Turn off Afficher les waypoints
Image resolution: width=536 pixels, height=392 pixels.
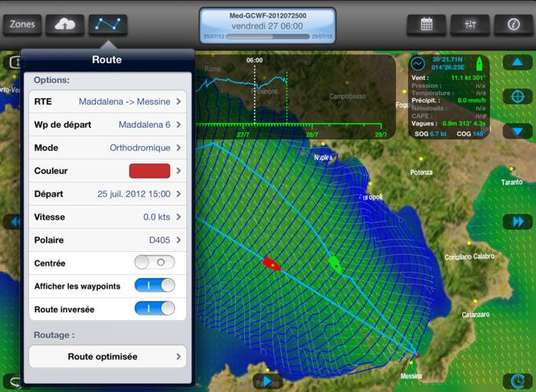point(155,286)
